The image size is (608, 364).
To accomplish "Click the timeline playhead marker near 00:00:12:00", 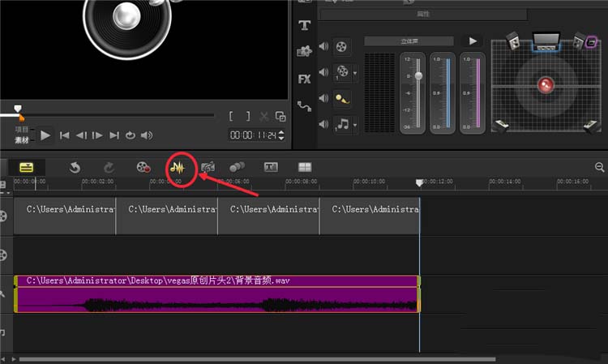I will pos(419,182).
